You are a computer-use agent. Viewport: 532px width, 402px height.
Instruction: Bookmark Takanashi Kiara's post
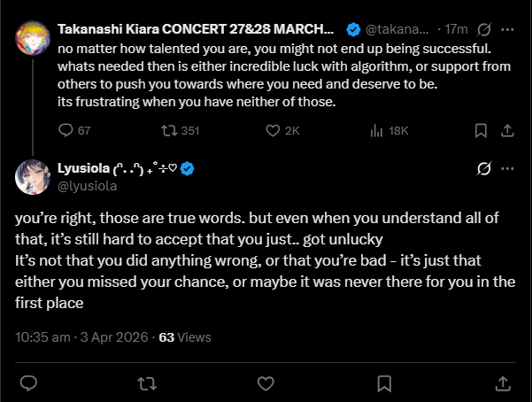[x=480, y=130]
